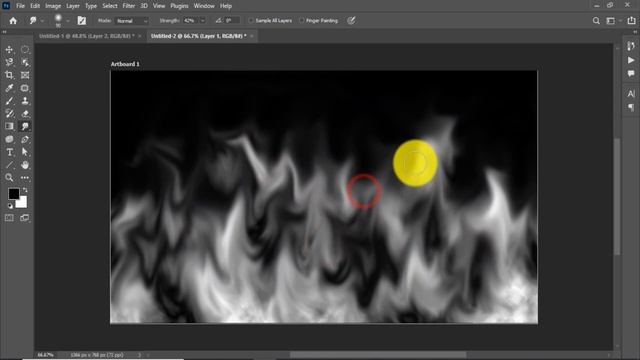640x360 pixels.
Task: Select the Horizontal Type tool
Action: [9, 152]
